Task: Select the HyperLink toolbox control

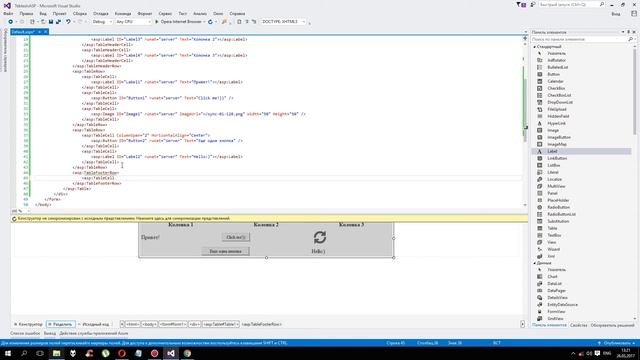Action: [556, 123]
